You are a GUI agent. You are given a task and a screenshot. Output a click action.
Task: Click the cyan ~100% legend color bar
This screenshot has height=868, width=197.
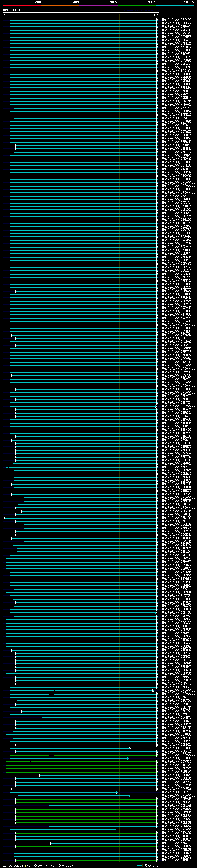point(175,6)
